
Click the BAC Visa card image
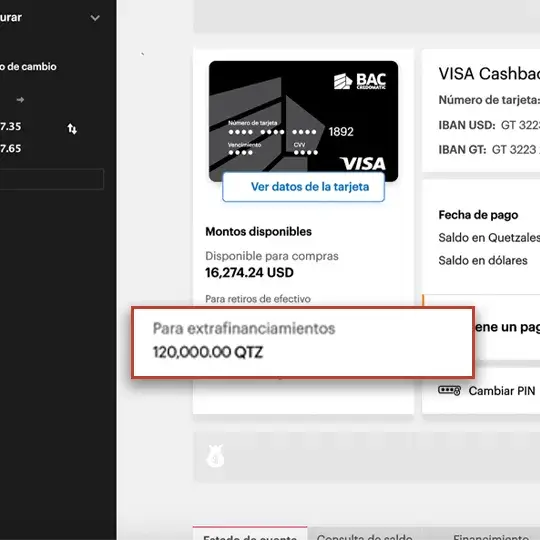[x=303, y=121]
